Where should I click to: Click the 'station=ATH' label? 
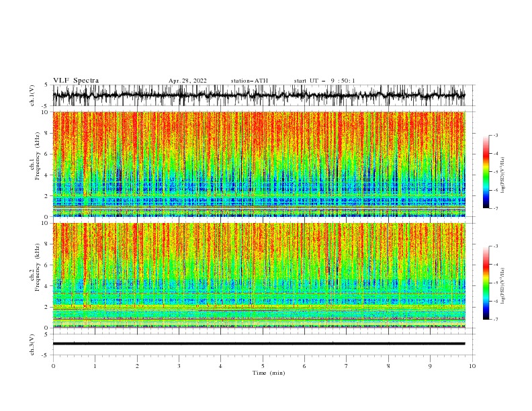249,81
